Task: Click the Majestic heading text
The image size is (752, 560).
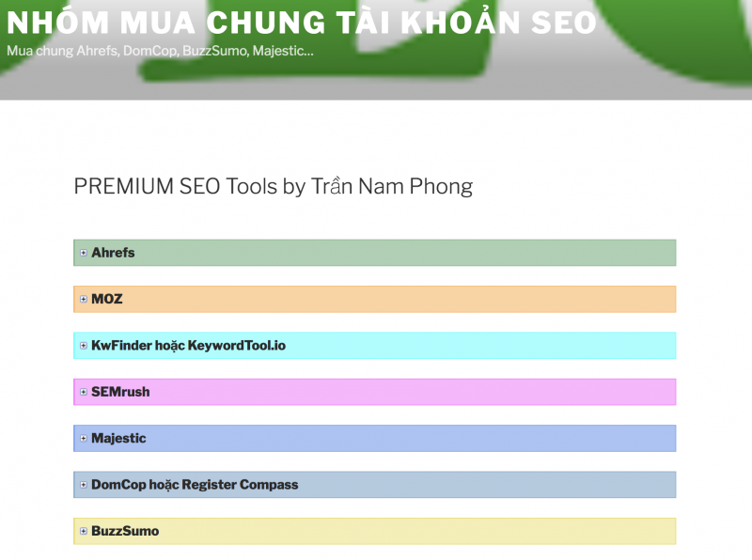Action: pyautogui.click(x=118, y=438)
